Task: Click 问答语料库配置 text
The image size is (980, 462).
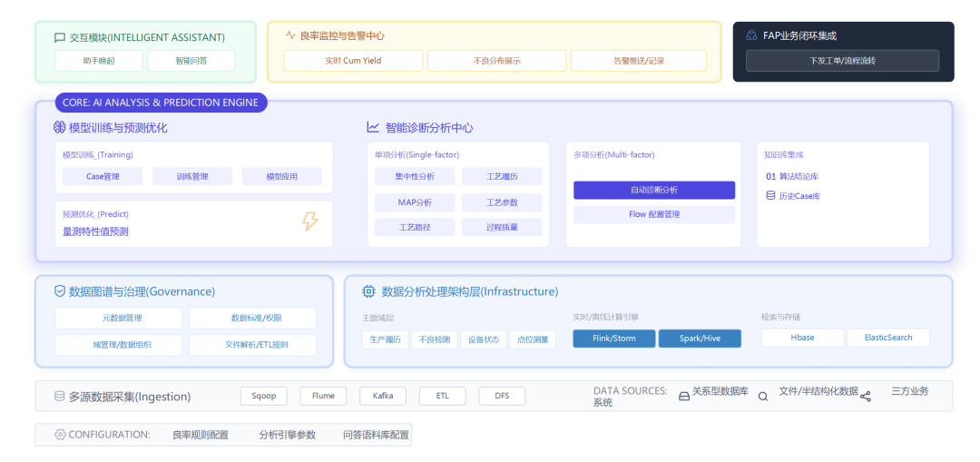Action: coord(377,435)
